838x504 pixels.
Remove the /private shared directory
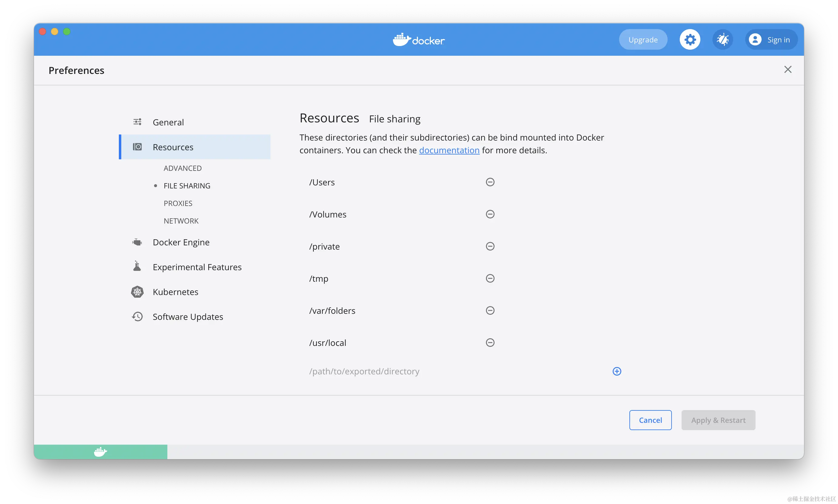490,246
